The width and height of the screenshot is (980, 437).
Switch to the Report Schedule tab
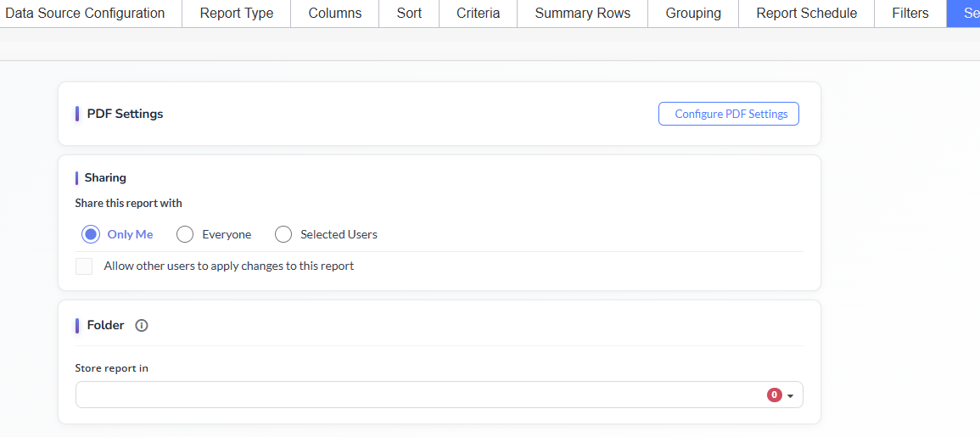806,14
